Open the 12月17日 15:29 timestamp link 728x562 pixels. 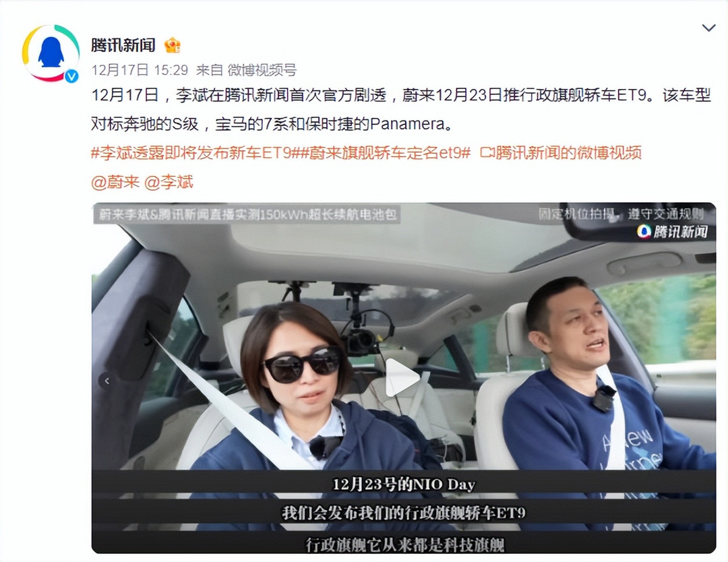click(x=140, y=70)
